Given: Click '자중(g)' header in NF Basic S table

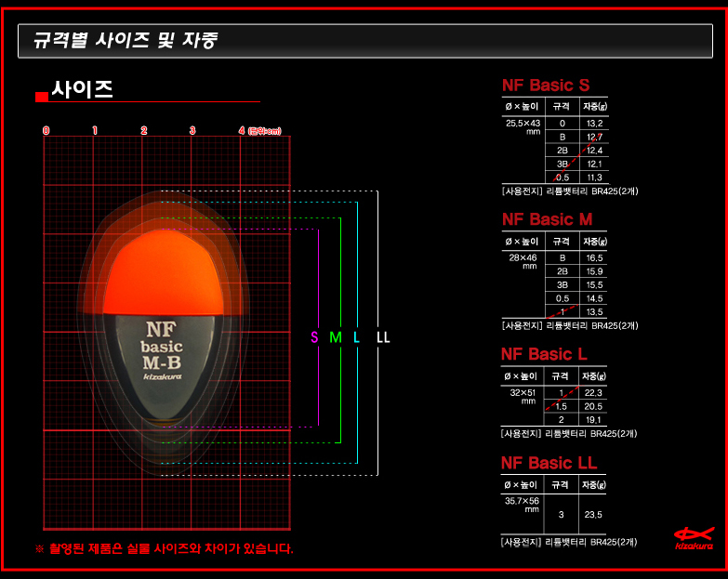Looking at the screenshot, I should (595, 106).
